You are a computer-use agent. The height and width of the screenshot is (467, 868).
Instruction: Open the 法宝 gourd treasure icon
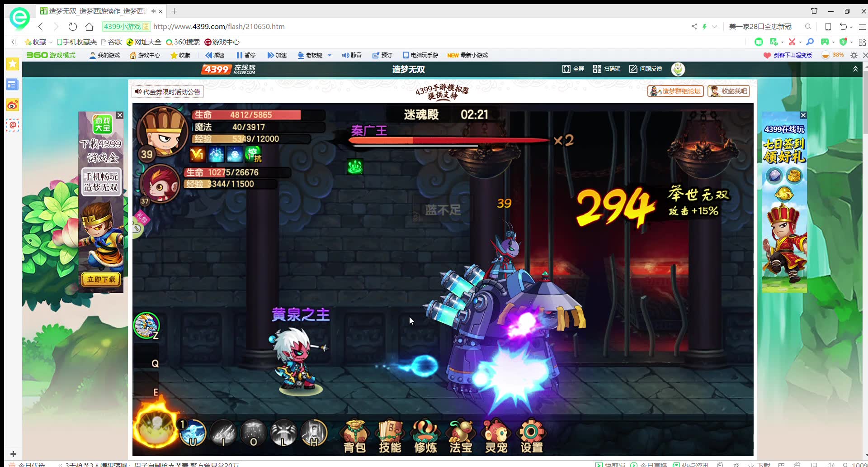[x=461, y=436]
